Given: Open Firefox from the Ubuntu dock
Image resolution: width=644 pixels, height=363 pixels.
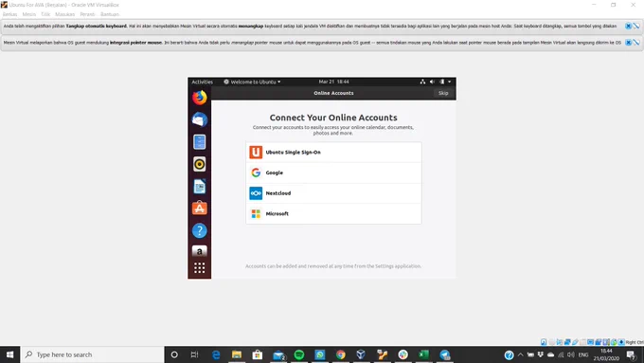Looking at the screenshot, I should click(200, 98).
